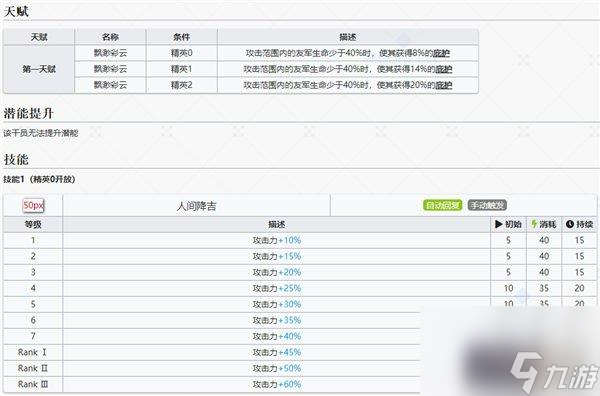Click the 攻击力+45% description
This screenshot has height=396, width=600.
(276, 352)
